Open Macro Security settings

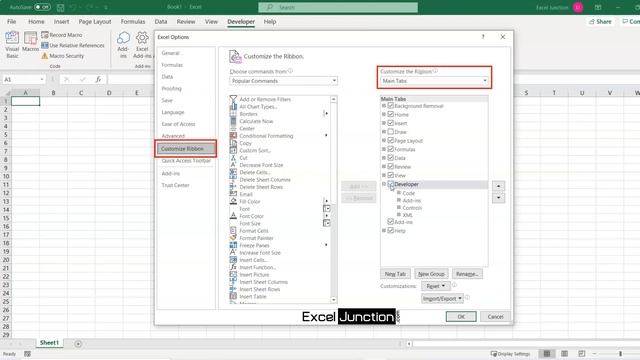(62, 56)
